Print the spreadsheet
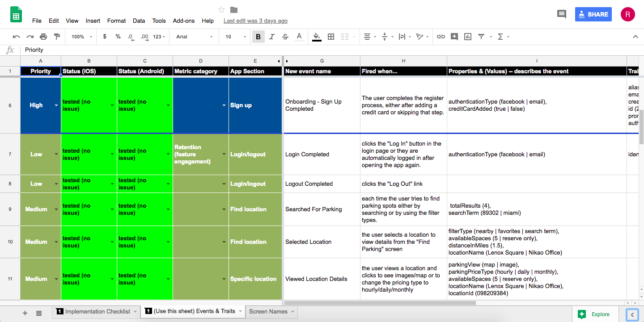 [x=43, y=37]
